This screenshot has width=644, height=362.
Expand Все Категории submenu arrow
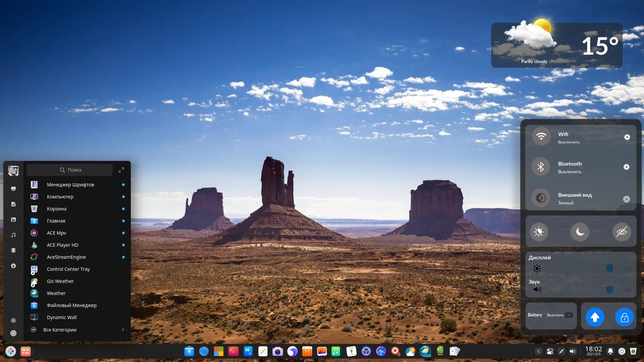pos(123,330)
